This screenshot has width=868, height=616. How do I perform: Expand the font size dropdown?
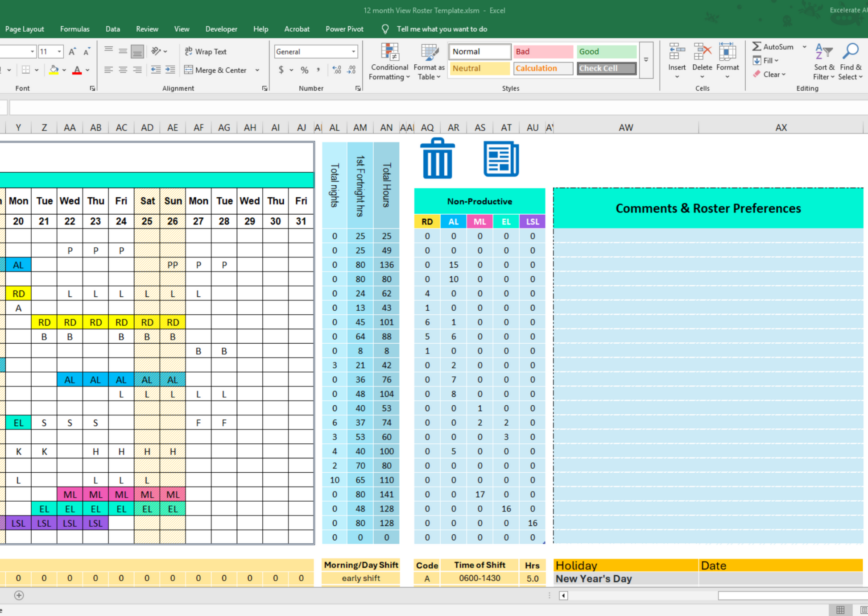[x=59, y=51]
